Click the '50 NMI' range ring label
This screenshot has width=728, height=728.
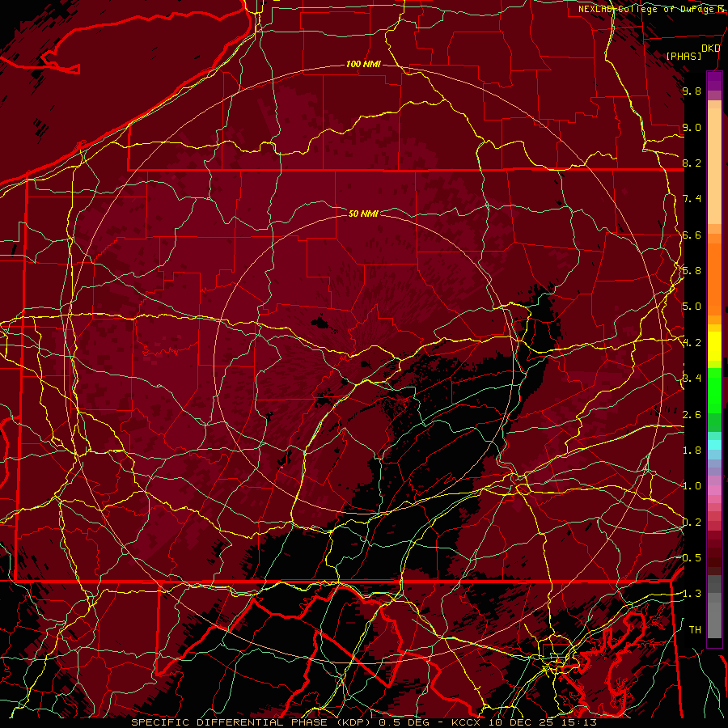pos(363,214)
